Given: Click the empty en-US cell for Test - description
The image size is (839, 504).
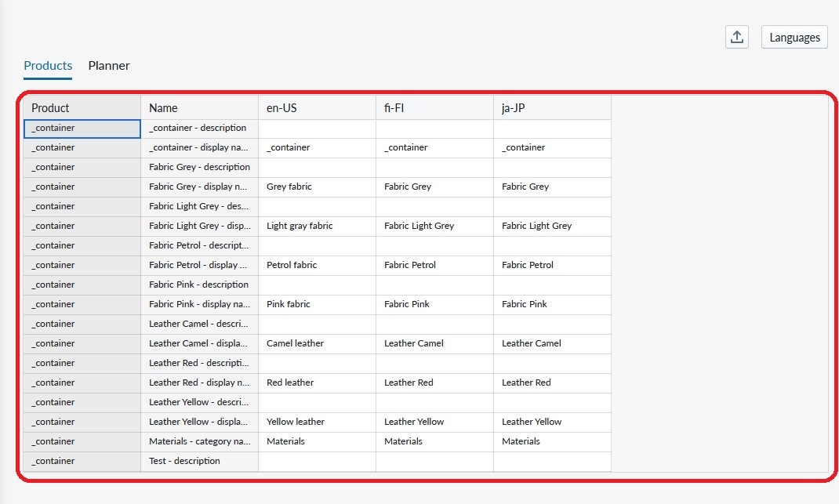Looking at the screenshot, I should coord(318,462).
